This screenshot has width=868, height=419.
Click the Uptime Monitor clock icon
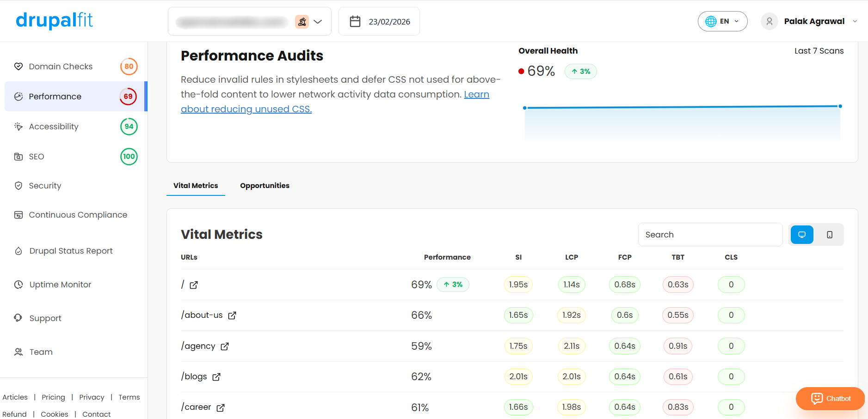point(18,285)
